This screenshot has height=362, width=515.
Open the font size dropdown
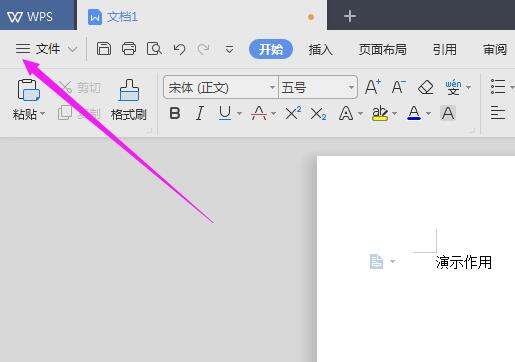(351, 88)
